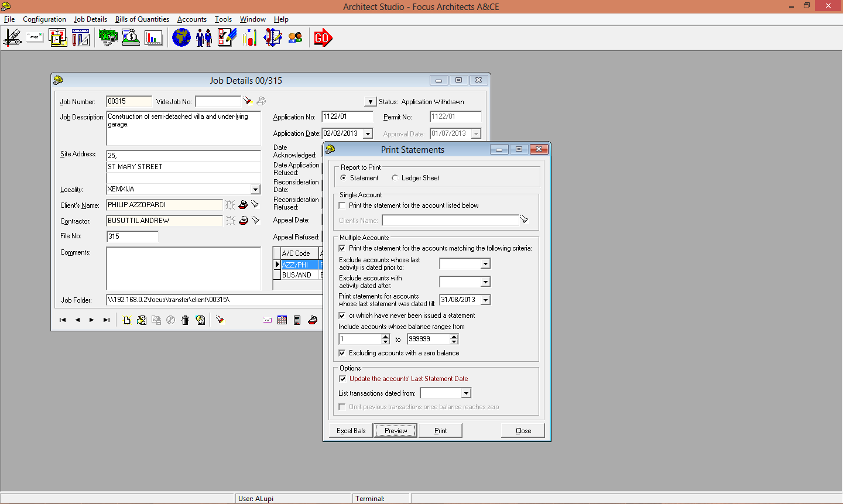Open the Approval Date 01/07/2013 dropdown
Image resolution: width=843 pixels, height=504 pixels.
click(476, 133)
